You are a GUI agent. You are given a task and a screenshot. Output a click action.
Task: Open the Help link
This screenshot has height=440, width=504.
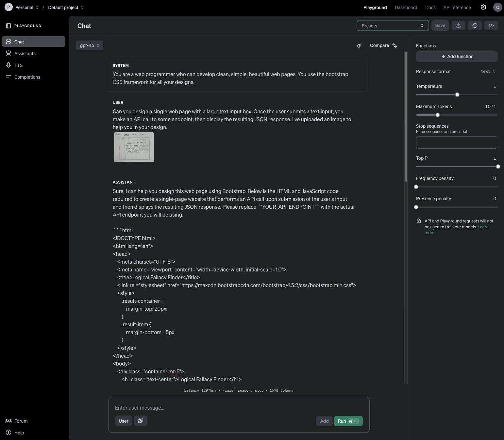coord(19,432)
